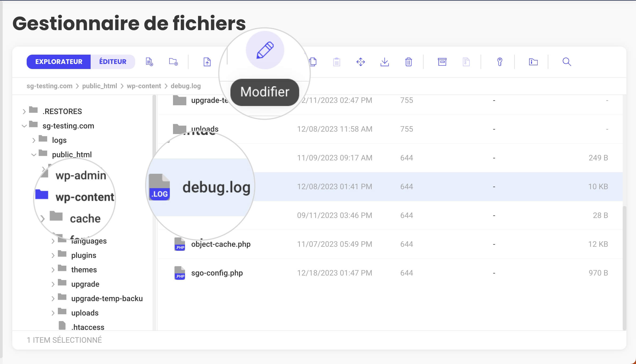Click the extract archive icon
The width and height of the screenshot is (636, 364).
tap(466, 62)
